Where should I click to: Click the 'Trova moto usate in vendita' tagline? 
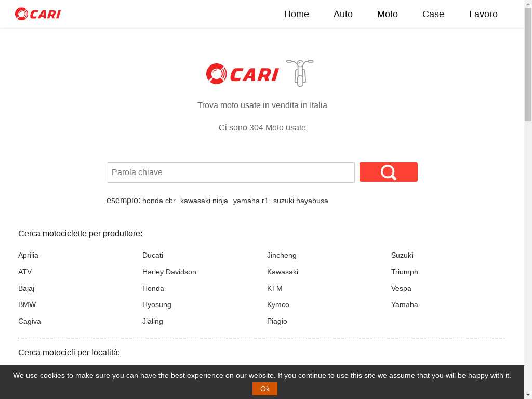(262, 105)
